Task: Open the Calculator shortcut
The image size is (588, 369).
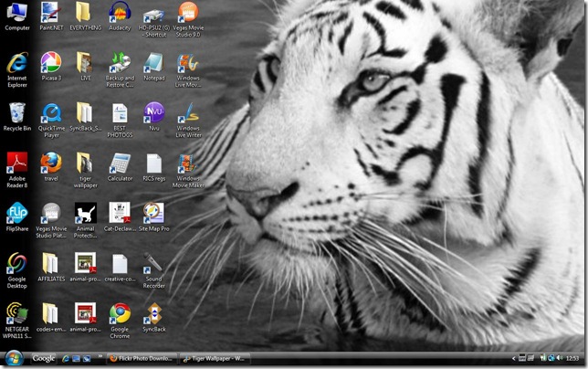Action: click(x=120, y=167)
